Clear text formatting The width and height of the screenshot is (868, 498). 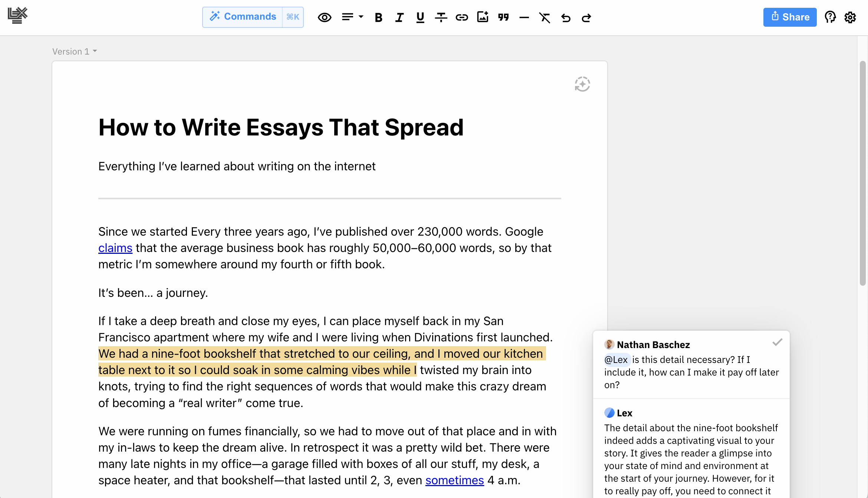click(545, 17)
